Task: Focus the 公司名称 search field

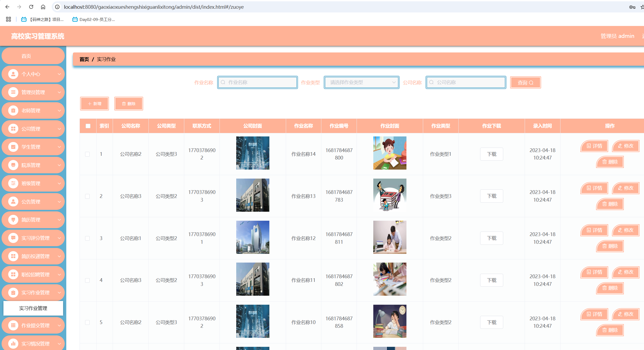Action: pos(466,82)
